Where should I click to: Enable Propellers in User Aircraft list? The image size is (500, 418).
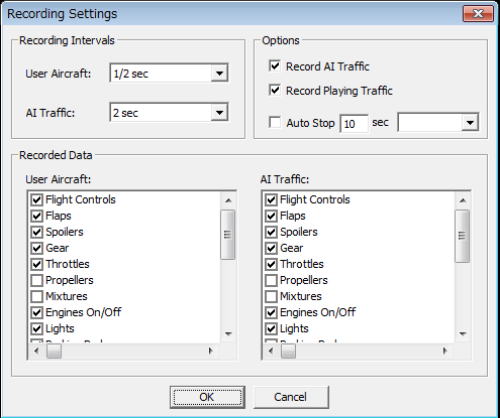(x=37, y=280)
